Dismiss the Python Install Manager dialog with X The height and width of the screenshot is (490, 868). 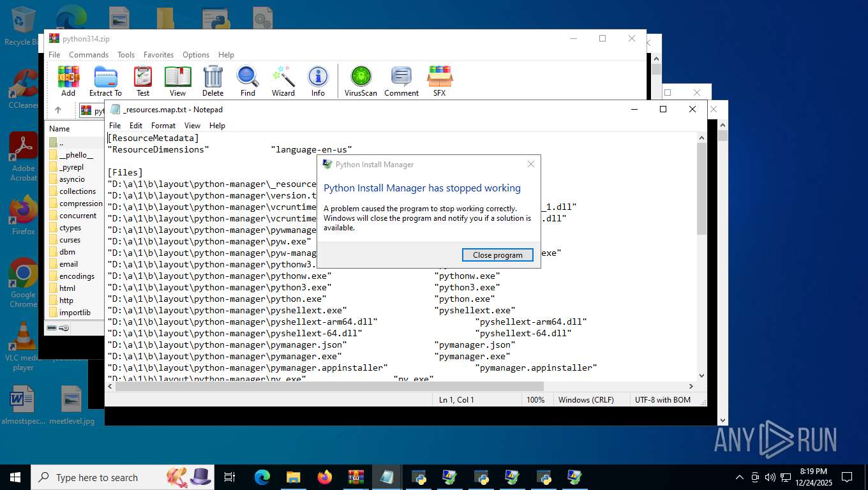(x=530, y=164)
